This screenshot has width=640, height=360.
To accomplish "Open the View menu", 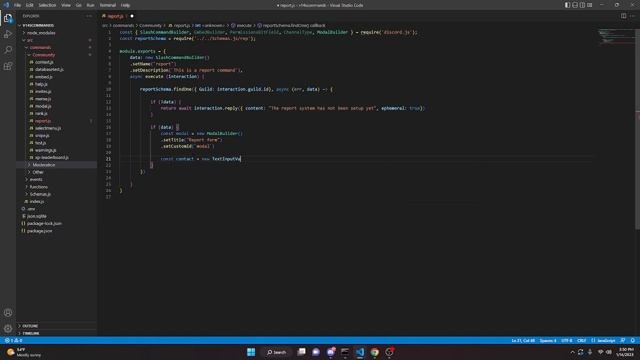I will point(66,5).
